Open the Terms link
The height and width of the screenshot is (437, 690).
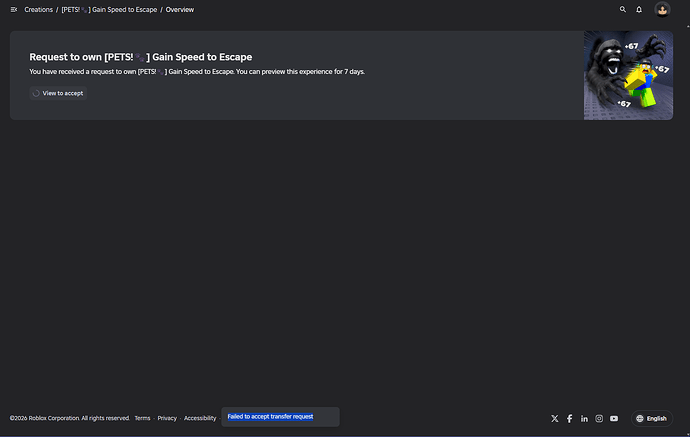click(x=142, y=418)
